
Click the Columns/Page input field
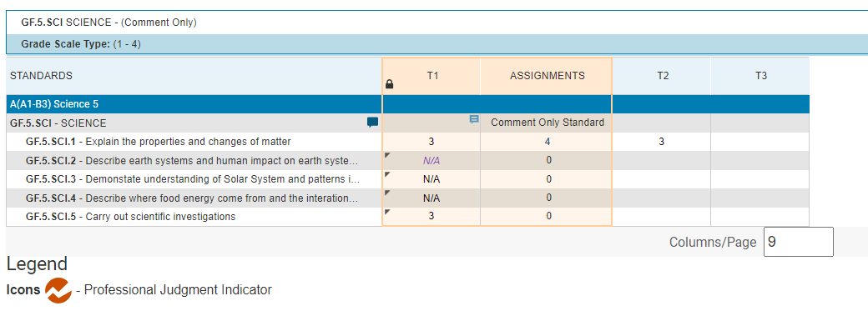tap(798, 242)
